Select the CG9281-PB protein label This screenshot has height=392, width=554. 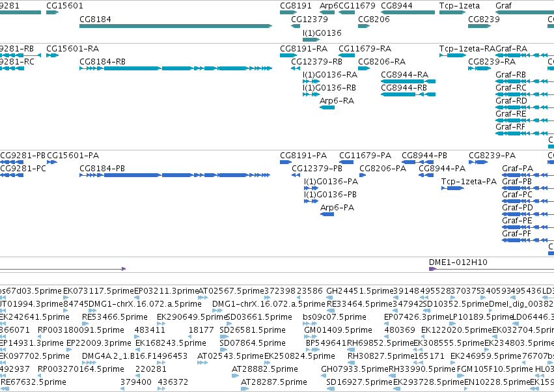[x=23, y=156]
